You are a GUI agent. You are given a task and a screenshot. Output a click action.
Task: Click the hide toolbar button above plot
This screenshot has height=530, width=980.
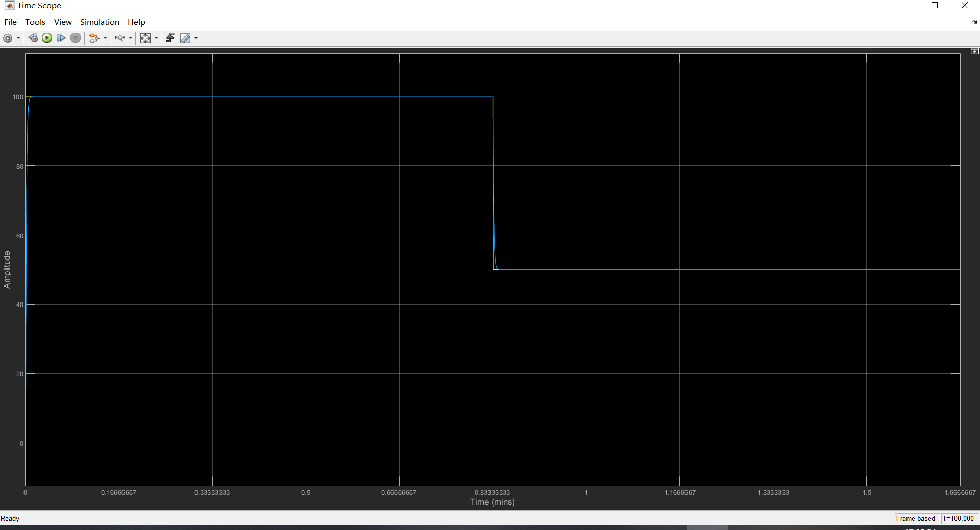974,52
